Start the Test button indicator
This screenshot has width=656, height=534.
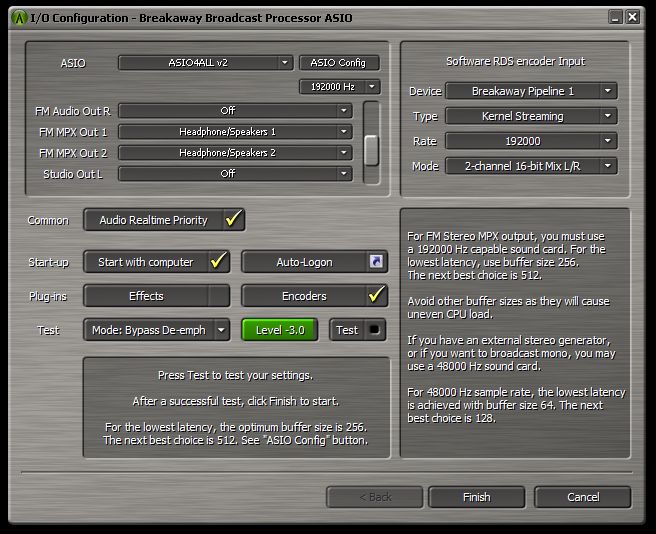[x=374, y=330]
